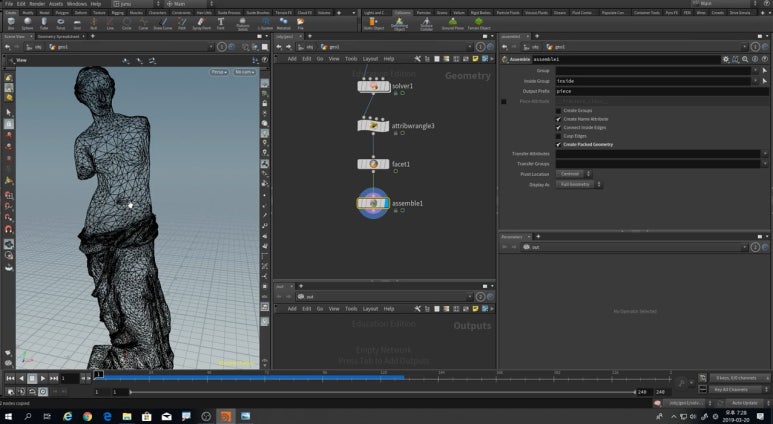Toggle the Create Name Attribute checkbox
This screenshot has width=773, height=424.
click(559, 119)
